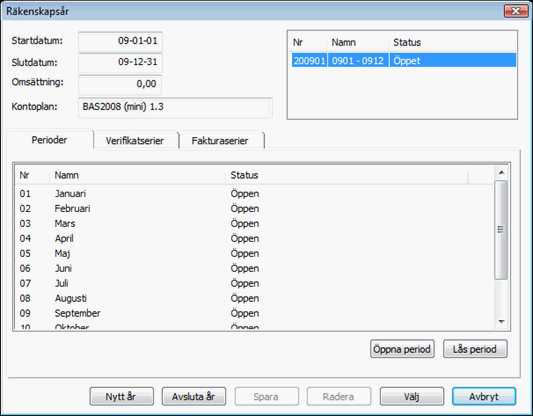Click the Avsluta år button
This screenshot has height=416, width=533.
(194, 397)
